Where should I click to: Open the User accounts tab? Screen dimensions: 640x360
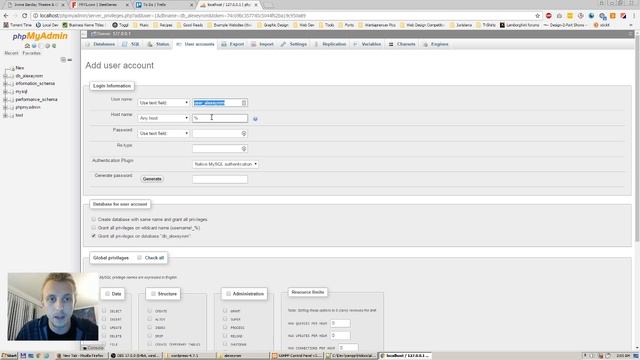click(195, 44)
